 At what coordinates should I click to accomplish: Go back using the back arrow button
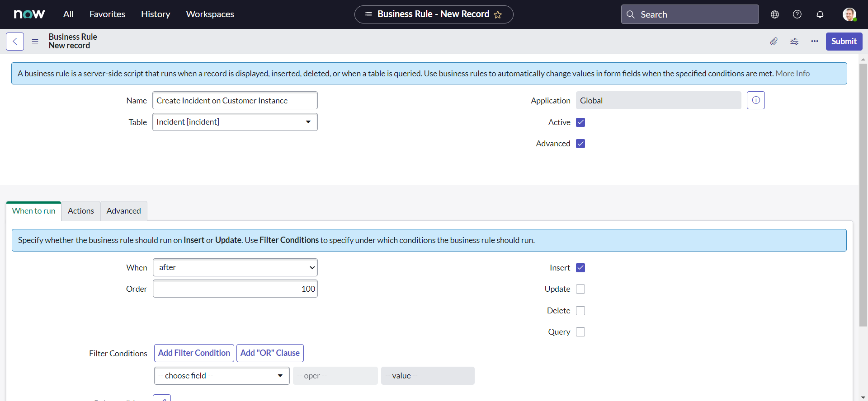[15, 42]
